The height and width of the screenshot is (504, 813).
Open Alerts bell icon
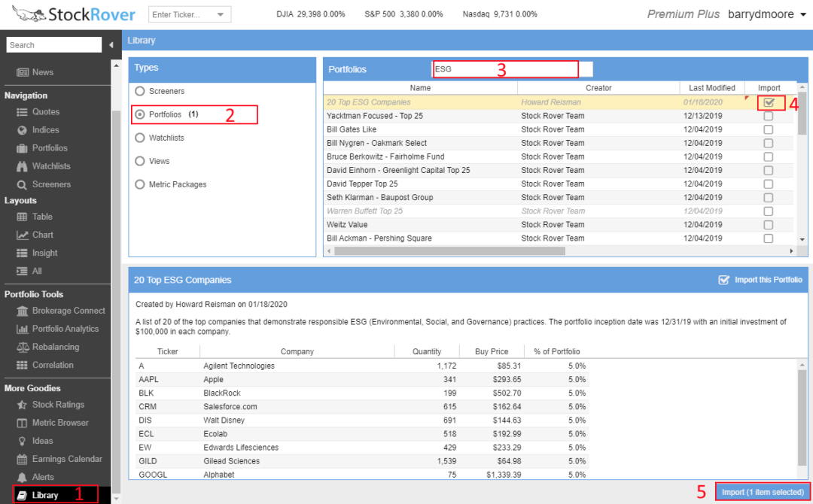point(22,478)
